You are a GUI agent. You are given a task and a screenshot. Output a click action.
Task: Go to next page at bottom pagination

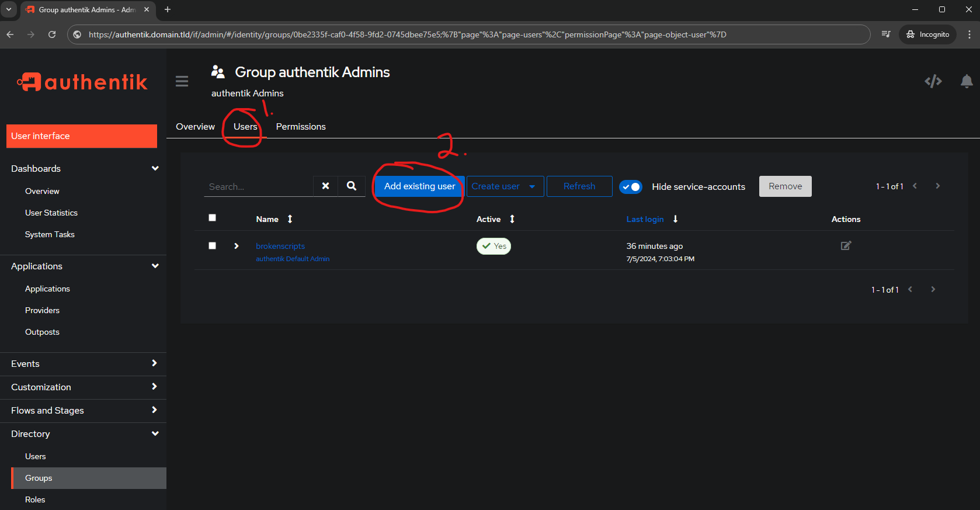[933, 289]
